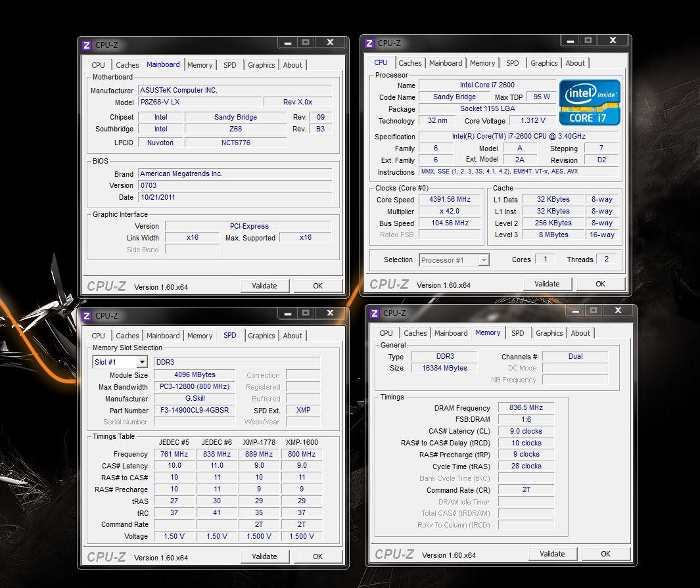Image resolution: width=700 pixels, height=588 pixels.
Task: Click OK in the Mainboard window
Action: pyautogui.click(x=317, y=286)
